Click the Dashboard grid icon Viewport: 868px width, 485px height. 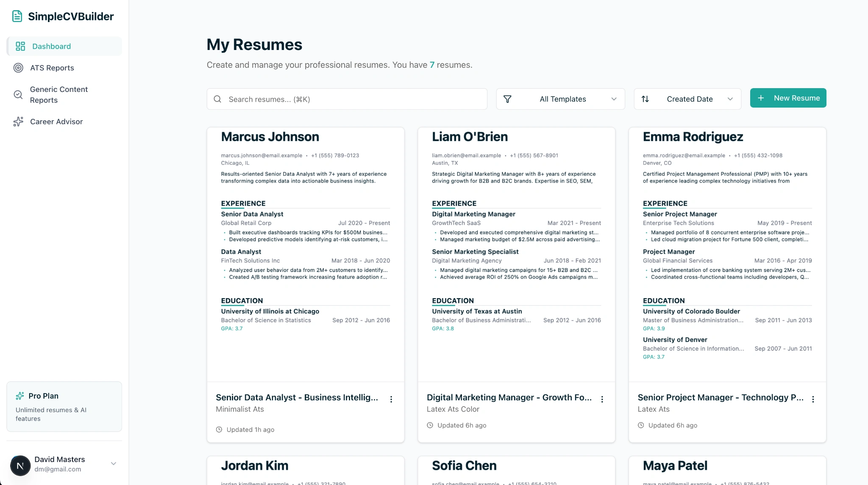pyautogui.click(x=20, y=46)
